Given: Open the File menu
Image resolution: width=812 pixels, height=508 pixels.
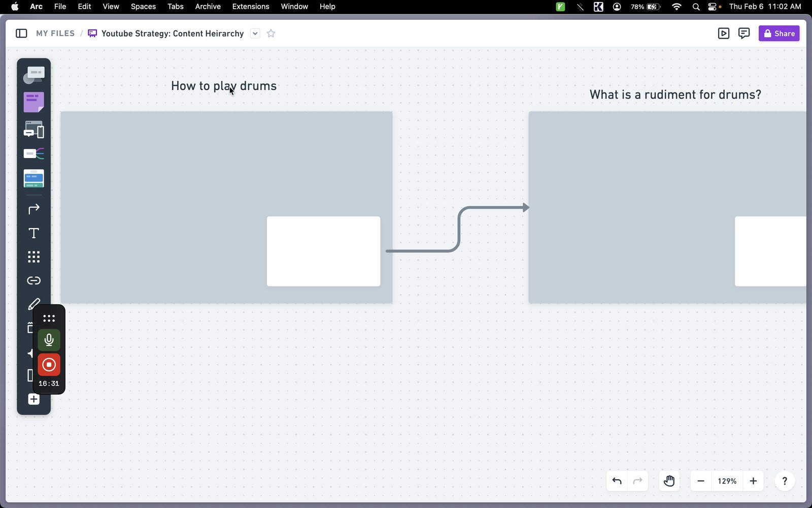Looking at the screenshot, I should tap(60, 7).
